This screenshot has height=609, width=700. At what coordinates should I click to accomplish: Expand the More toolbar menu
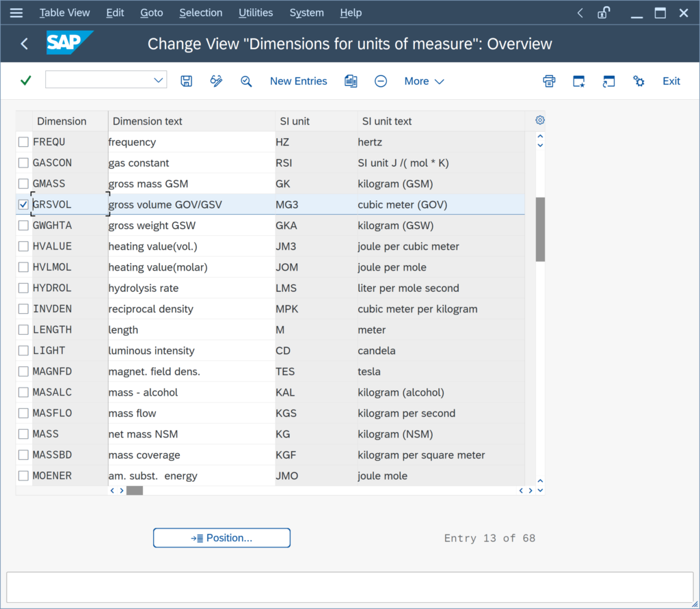(x=424, y=81)
